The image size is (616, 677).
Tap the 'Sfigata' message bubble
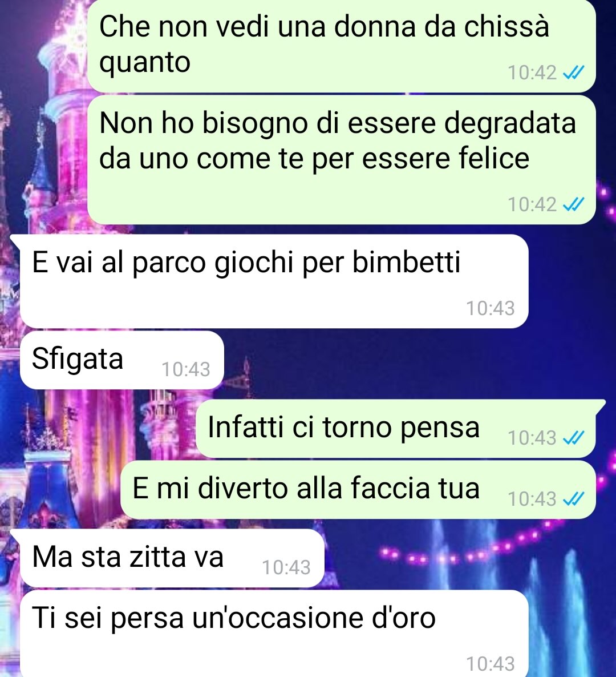(x=122, y=360)
